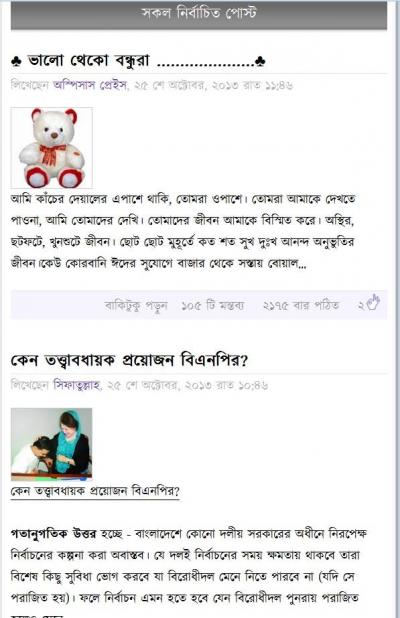Click the thumbnail of woman in teal scarf
Image resolution: width=400 pixels, height=618 pixels.
52,444
